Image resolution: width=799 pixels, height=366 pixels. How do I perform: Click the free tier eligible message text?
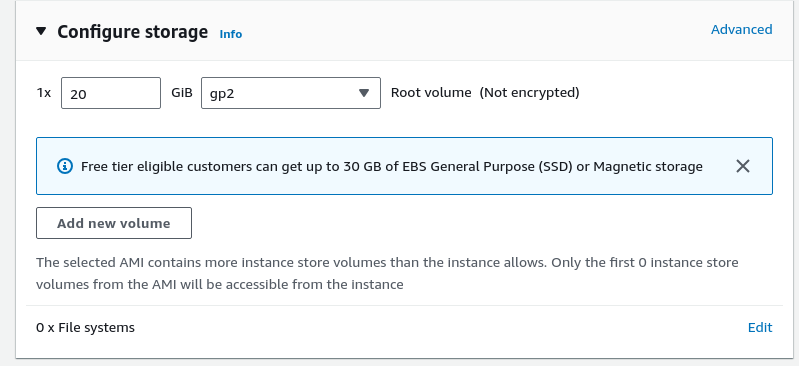tap(392, 166)
